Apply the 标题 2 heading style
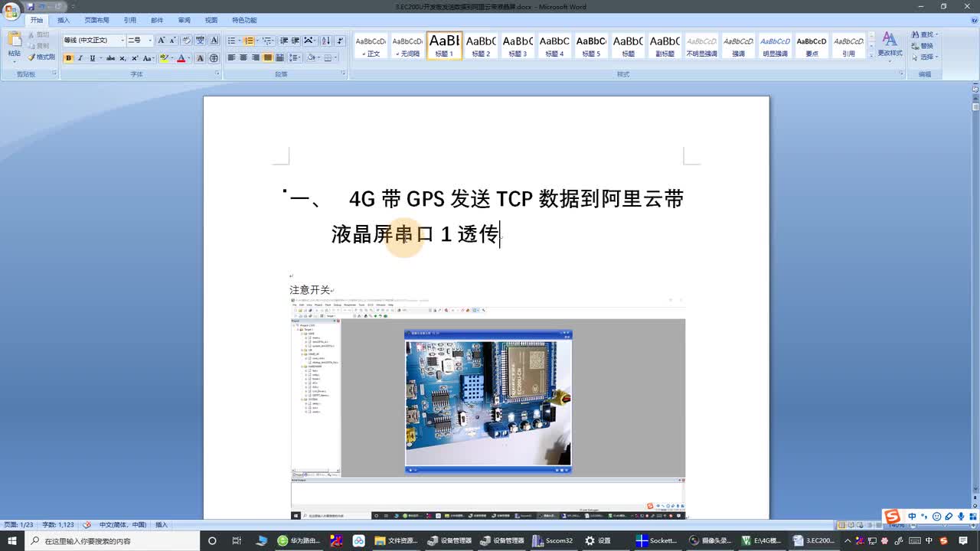The image size is (980, 551). click(x=481, y=46)
